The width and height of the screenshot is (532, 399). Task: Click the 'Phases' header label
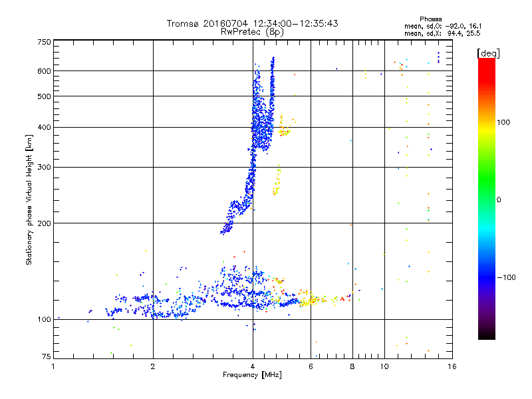point(430,19)
